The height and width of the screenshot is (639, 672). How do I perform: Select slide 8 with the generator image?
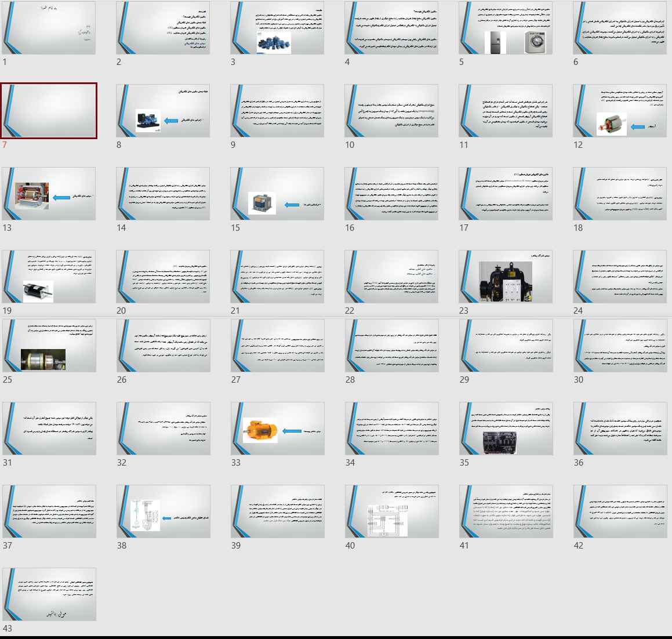coord(163,111)
